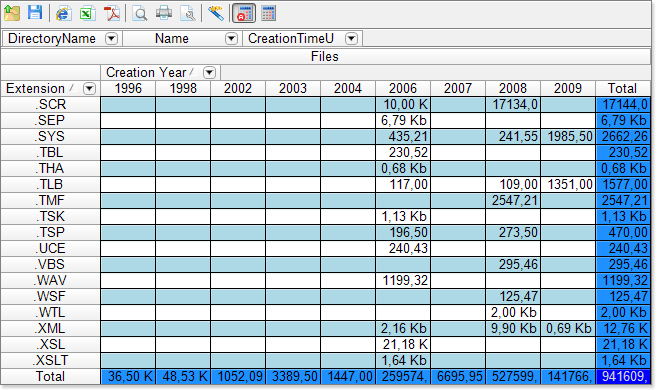
Task: Open the Creation Year filter dropdown
Action: click(210, 72)
